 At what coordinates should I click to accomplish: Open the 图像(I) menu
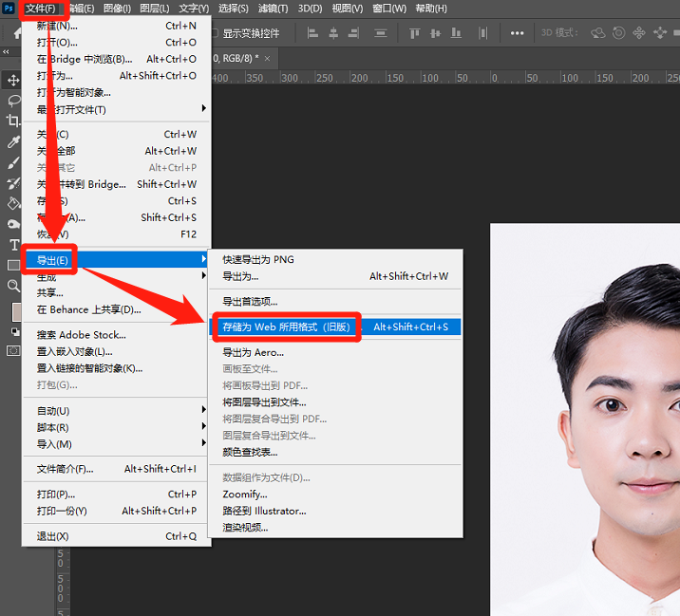coord(117,9)
